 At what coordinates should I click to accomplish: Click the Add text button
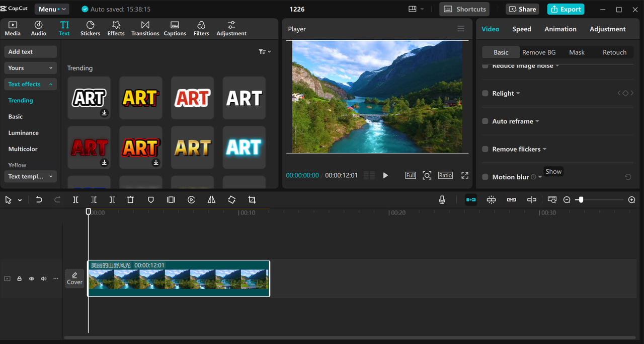pyautogui.click(x=30, y=51)
